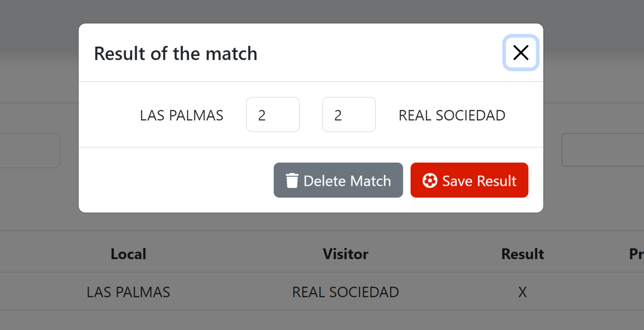Click the Local column header

tap(128, 254)
